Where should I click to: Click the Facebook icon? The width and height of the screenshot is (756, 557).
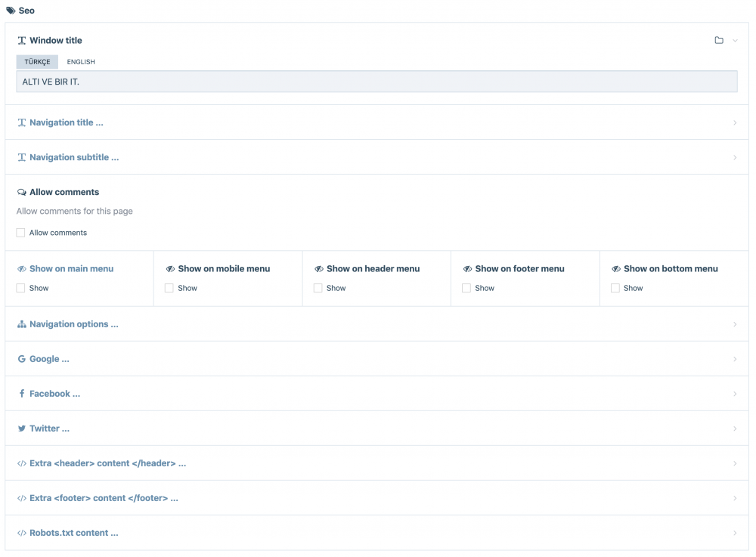click(21, 394)
